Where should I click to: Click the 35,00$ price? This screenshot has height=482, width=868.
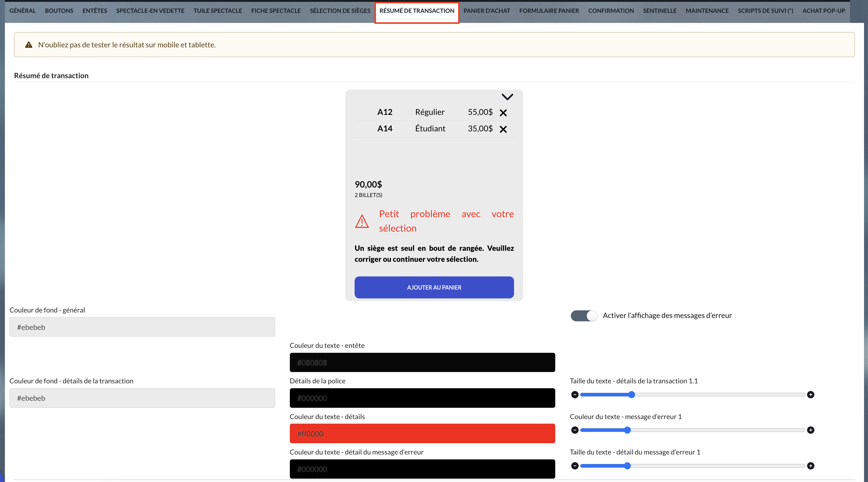tap(480, 128)
